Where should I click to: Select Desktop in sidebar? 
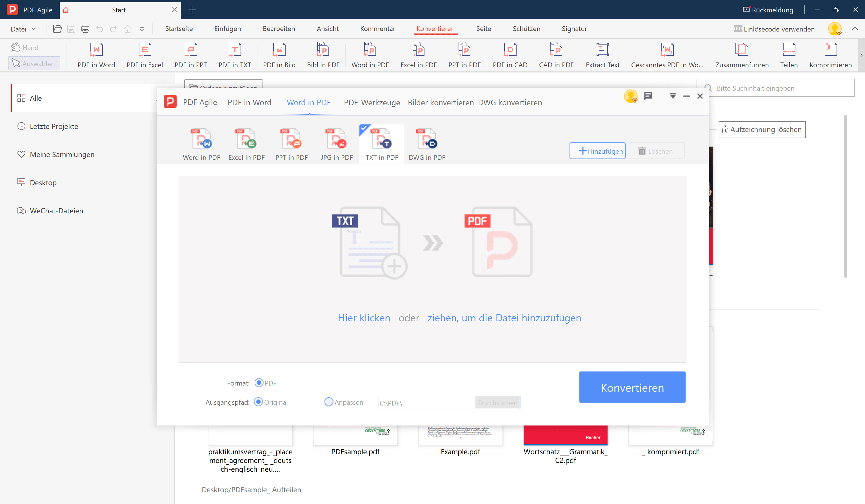37,182
